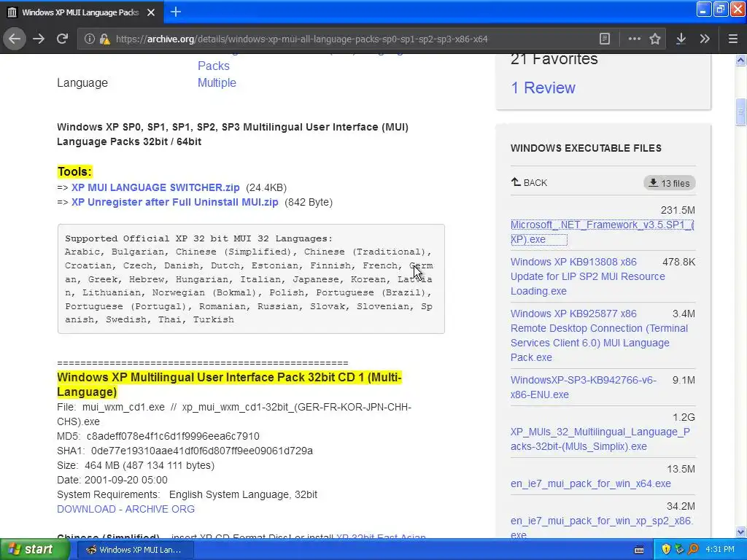Download XP Unregister after Full Uninstall MUI.zip
The image size is (747, 560).
pos(175,202)
